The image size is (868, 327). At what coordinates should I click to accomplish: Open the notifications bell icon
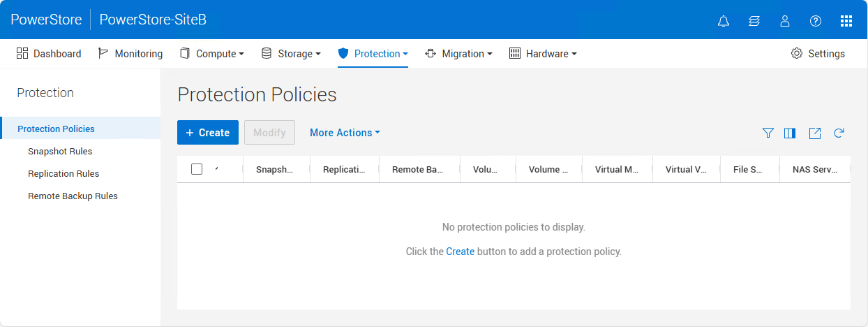(x=724, y=21)
